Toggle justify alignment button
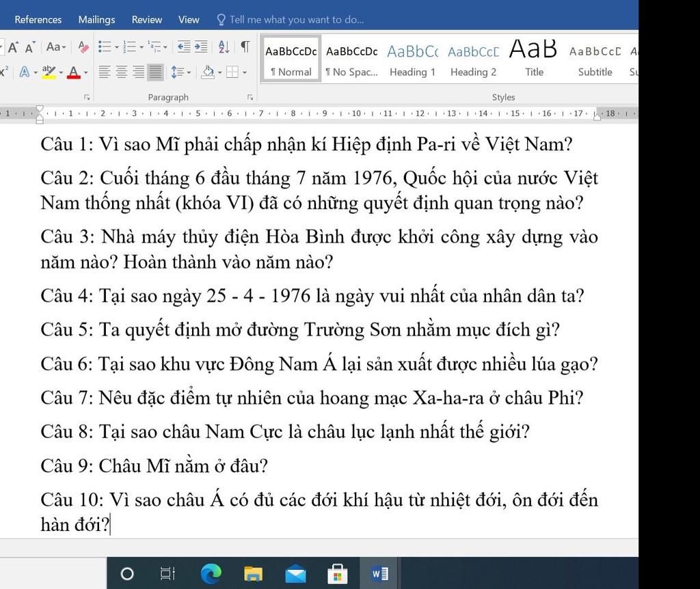The width and height of the screenshot is (700, 589). [x=155, y=72]
